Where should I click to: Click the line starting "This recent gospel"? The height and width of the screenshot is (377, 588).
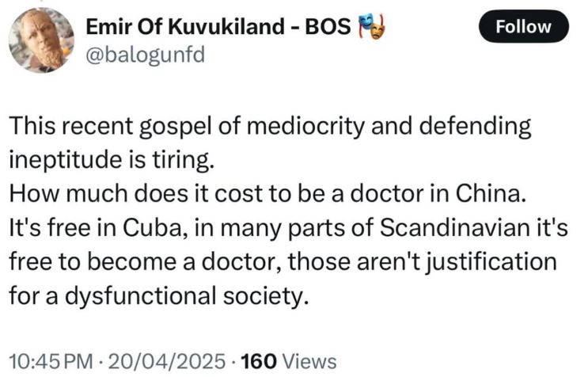[x=269, y=128]
